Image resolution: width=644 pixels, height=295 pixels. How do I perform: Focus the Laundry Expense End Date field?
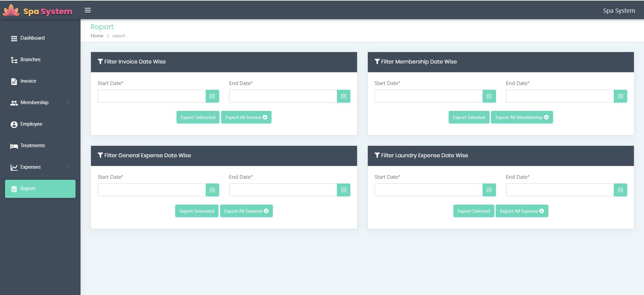pyautogui.click(x=560, y=190)
